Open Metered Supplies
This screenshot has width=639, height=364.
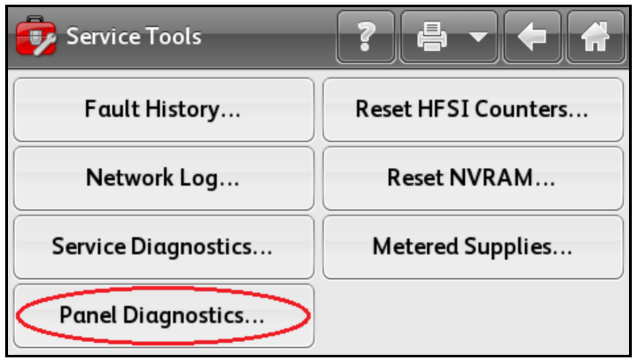click(x=472, y=248)
